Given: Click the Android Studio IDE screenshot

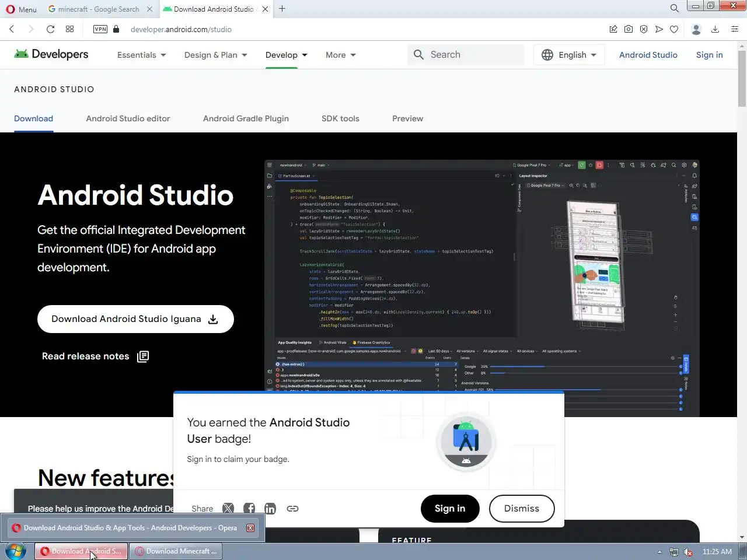Looking at the screenshot, I should 481,288.
